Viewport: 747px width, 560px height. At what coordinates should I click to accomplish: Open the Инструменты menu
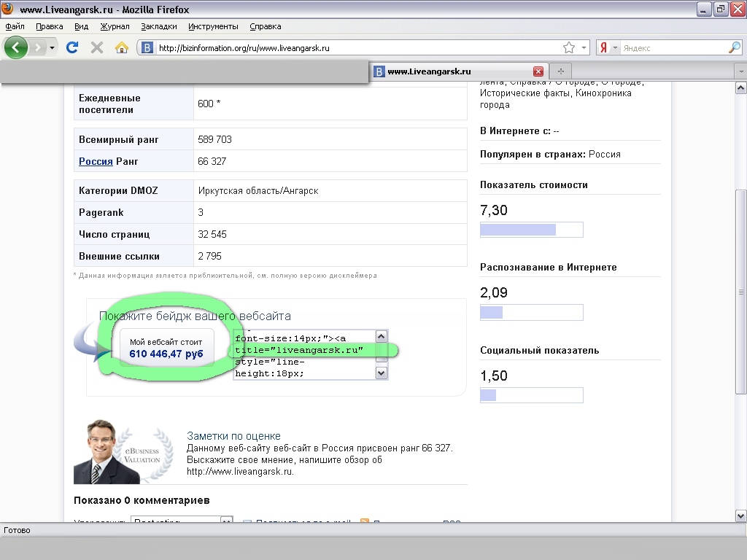(x=213, y=27)
